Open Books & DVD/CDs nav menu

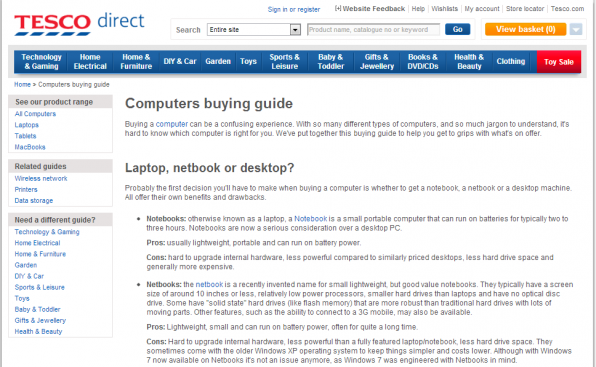click(x=423, y=62)
